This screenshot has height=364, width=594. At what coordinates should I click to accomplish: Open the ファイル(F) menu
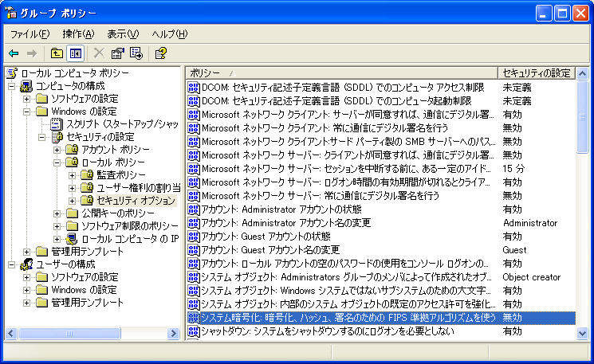click(30, 34)
